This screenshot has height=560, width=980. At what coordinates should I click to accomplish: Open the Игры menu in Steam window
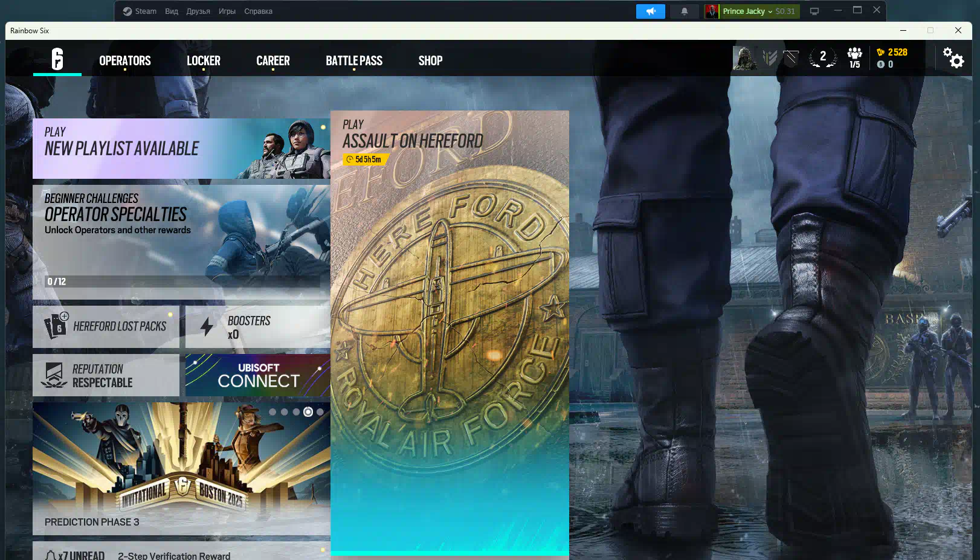click(227, 11)
